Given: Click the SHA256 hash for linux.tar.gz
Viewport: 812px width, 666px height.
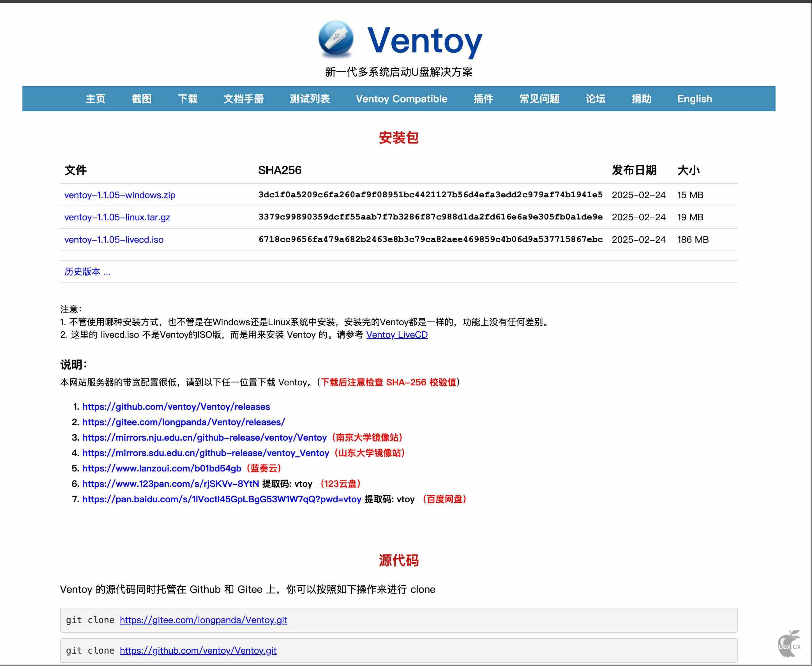Looking at the screenshot, I should [431, 217].
